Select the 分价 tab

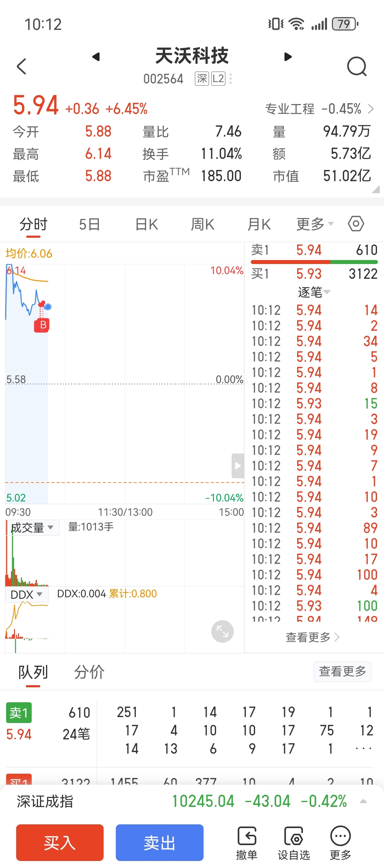click(89, 672)
